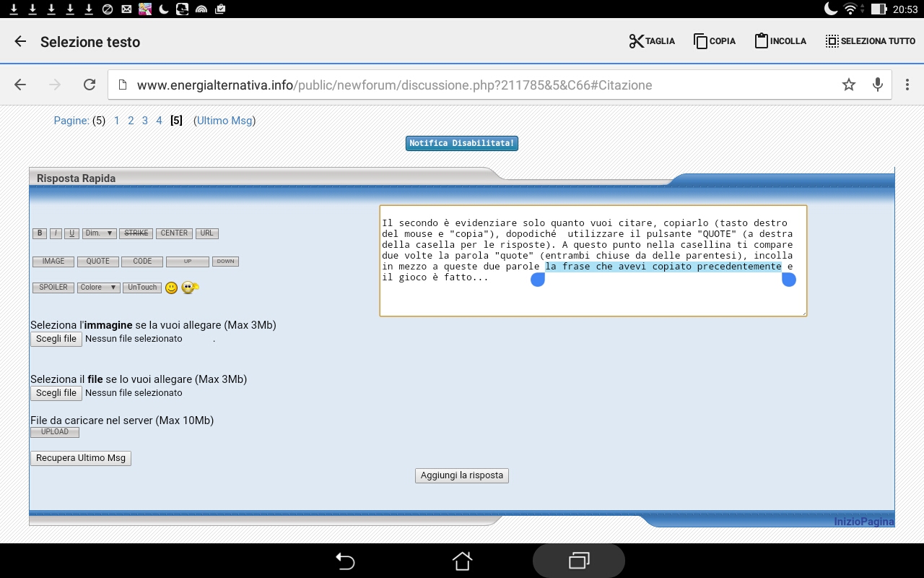The width and height of the screenshot is (924, 578).
Task: Open Android recent apps
Action: pyautogui.click(x=579, y=561)
